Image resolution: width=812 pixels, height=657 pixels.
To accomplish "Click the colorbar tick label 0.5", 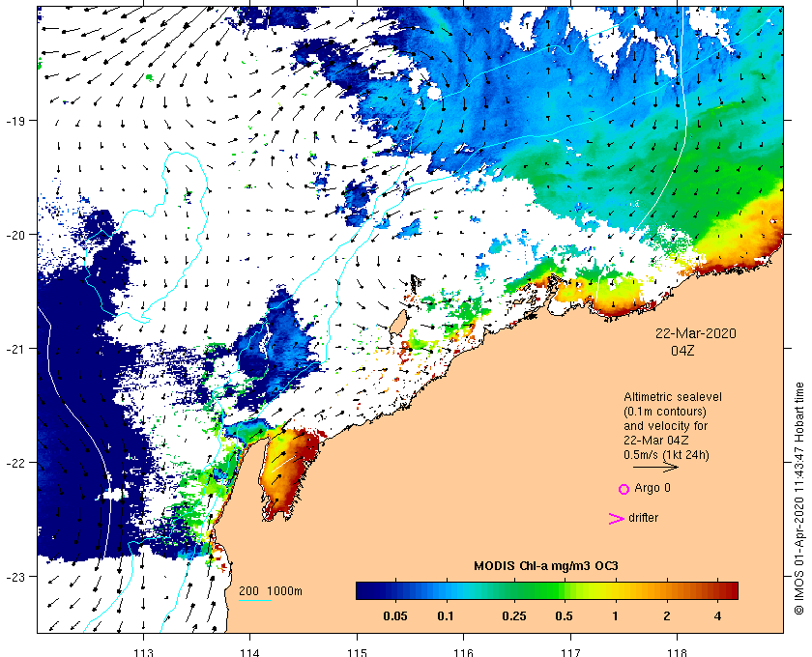I will pos(564,616).
